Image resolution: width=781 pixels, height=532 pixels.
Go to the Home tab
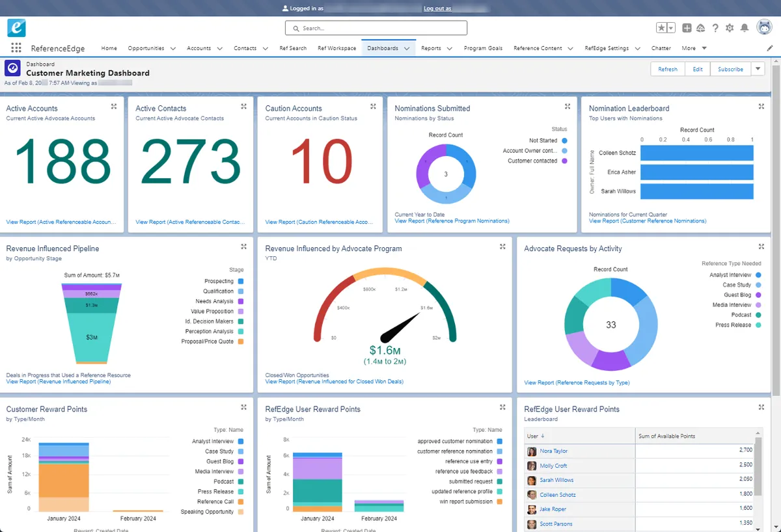(x=109, y=48)
